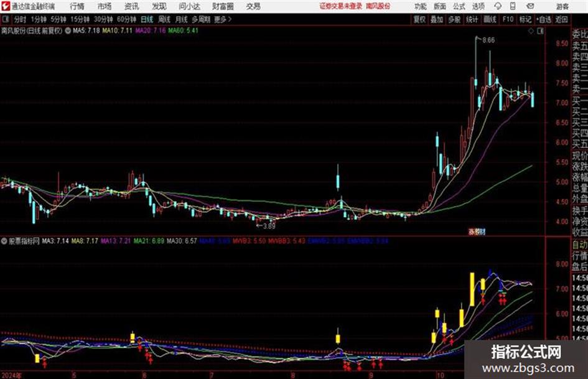588x379 pixels.
Task: Click the 画线 drawing tool button
Action: (490, 19)
